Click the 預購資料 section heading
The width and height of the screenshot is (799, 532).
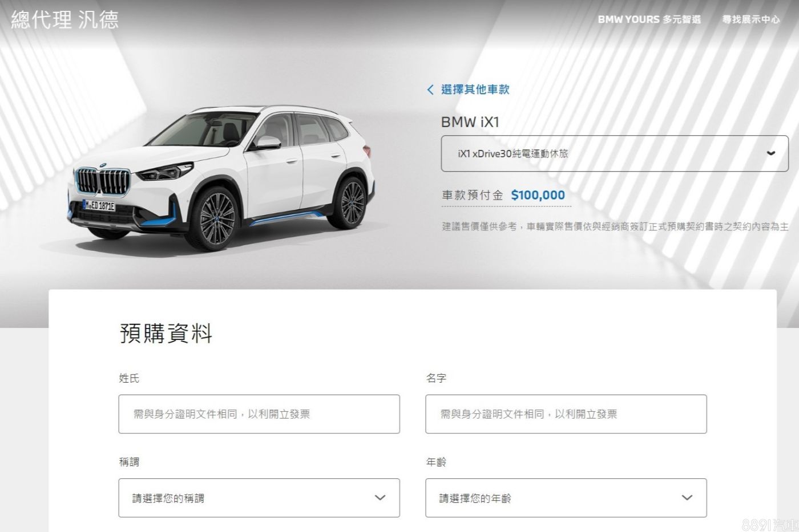pos(166,333)
